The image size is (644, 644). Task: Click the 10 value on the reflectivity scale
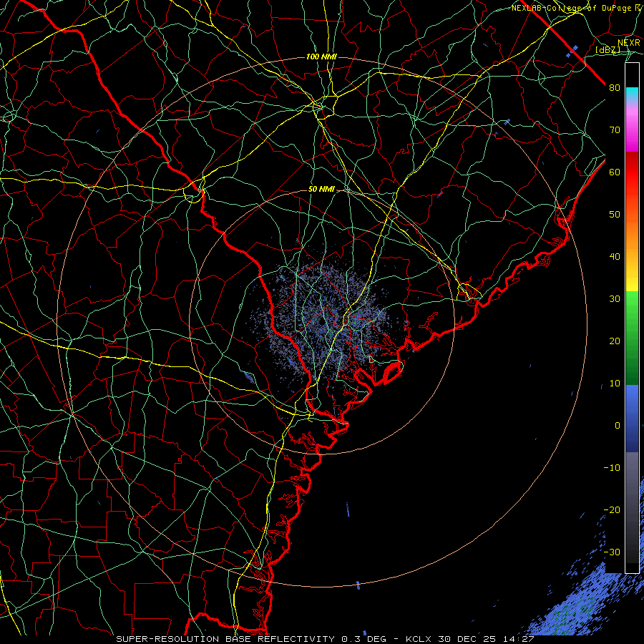[x=615, y=384]
